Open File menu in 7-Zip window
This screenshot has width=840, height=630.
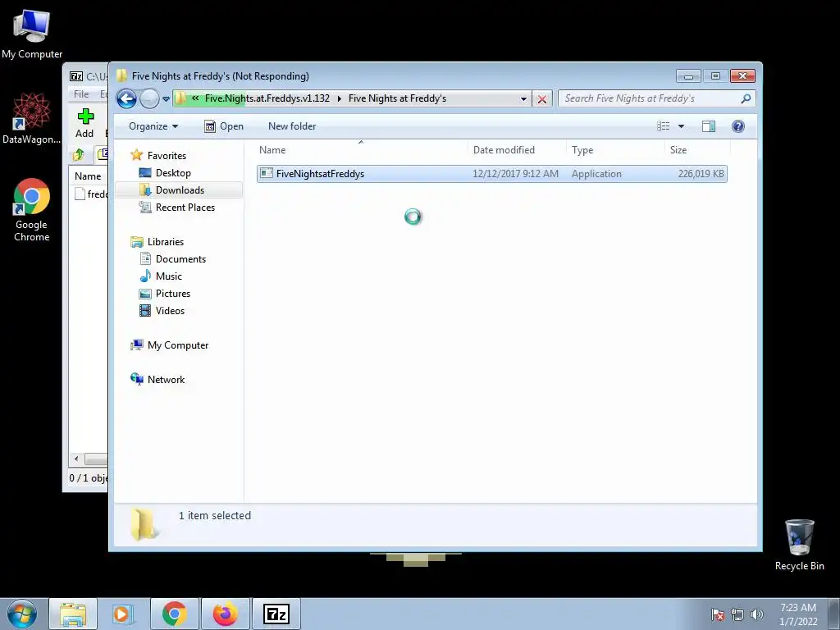tap(81, 94)
